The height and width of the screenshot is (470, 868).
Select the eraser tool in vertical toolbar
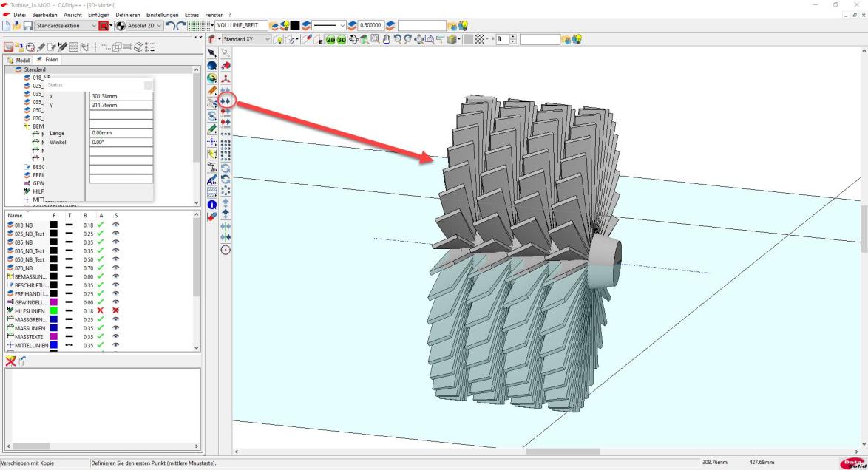pos(212,217)
